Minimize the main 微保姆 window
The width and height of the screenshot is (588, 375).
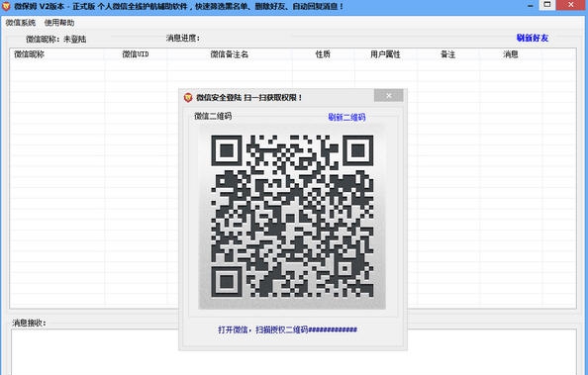pyautogui.click(x=531, y=5)
